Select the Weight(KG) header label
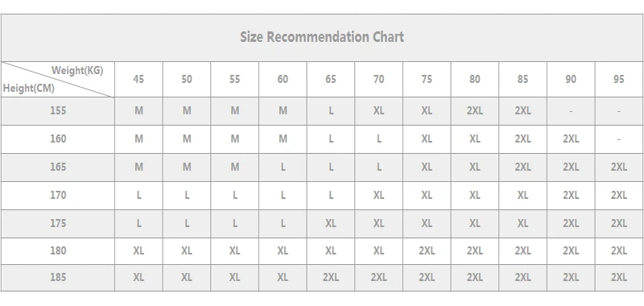Image resolution: width=644 pixels, height=306 pixels. (x=77, y=70)
